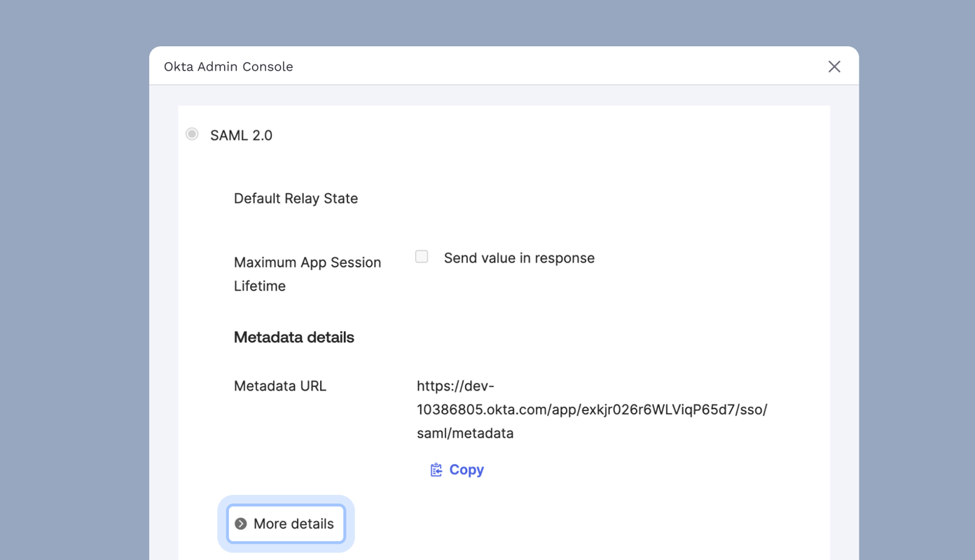This screenshot has width=975, height=560.
Task: Click the X icon to dismiss the dialog
Action: point(834,66)
